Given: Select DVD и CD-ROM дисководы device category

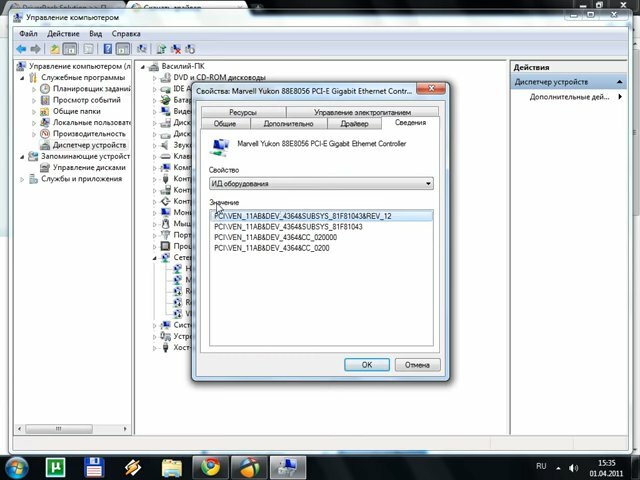Looking at the screenshot, I should tap(219, 77).
